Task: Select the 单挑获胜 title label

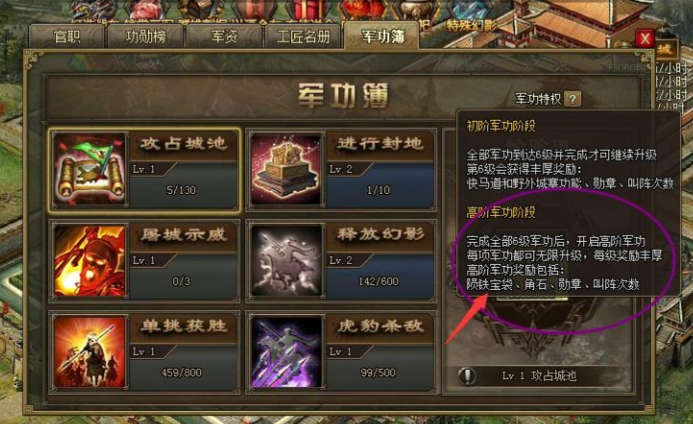Action: coord(184,326)
